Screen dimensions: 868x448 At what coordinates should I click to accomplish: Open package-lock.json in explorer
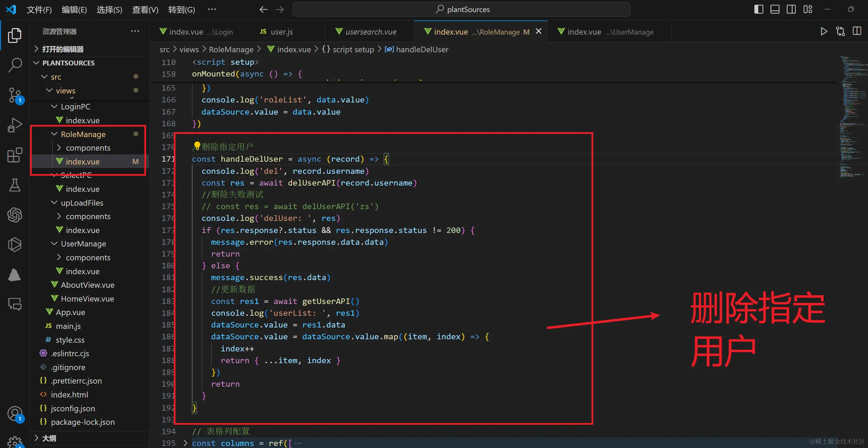pos(89,422)
